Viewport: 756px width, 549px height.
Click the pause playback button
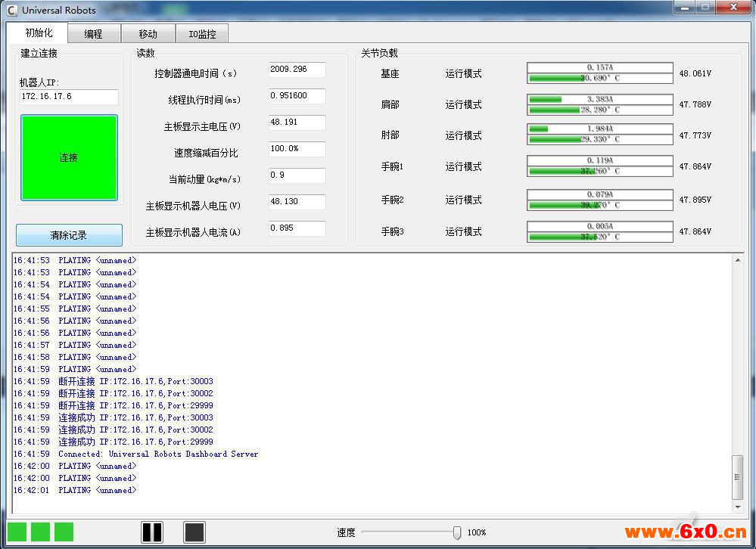[x=152, y=532]
